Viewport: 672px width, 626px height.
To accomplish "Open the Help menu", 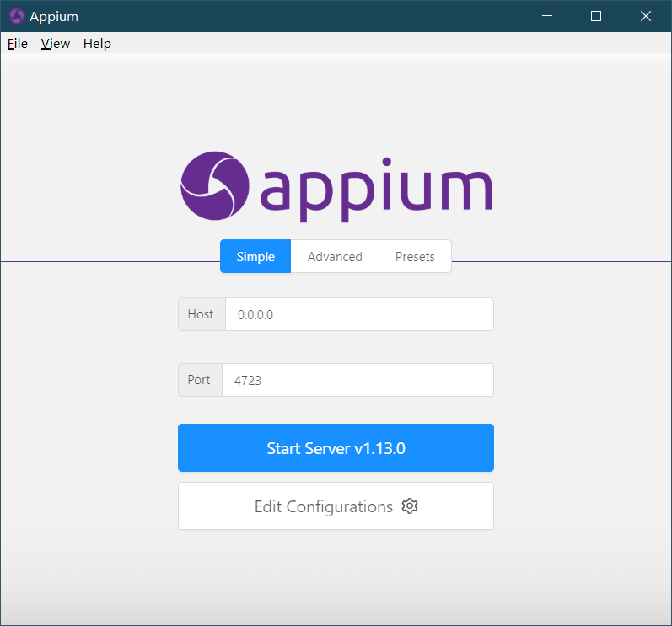I will [97, 43].
